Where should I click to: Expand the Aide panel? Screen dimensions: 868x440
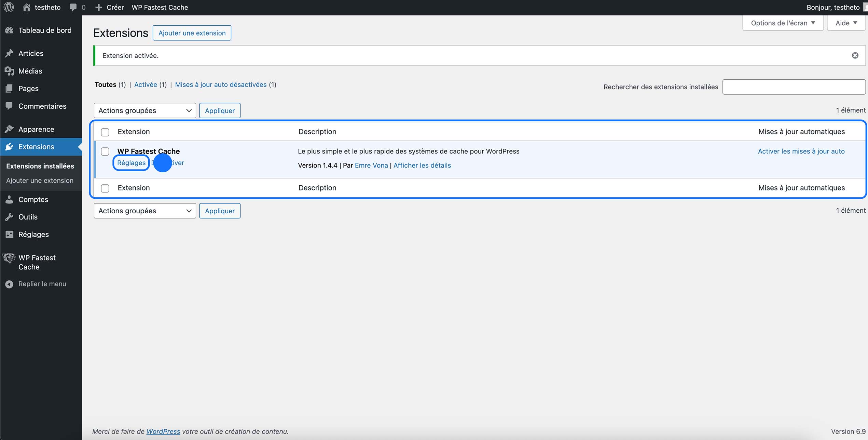pos(846,23)
